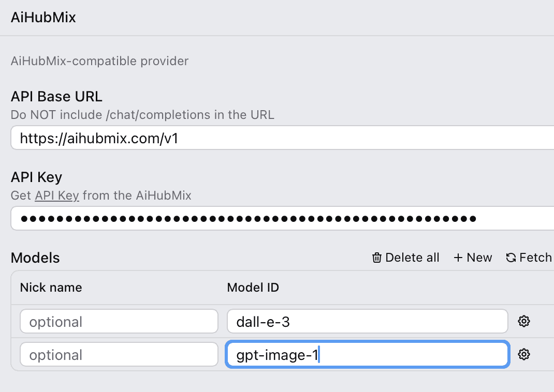The width and height of the screenshot is (554, 392).
Task: Click the Delete all trash icon
Action: tap(377, 258)
